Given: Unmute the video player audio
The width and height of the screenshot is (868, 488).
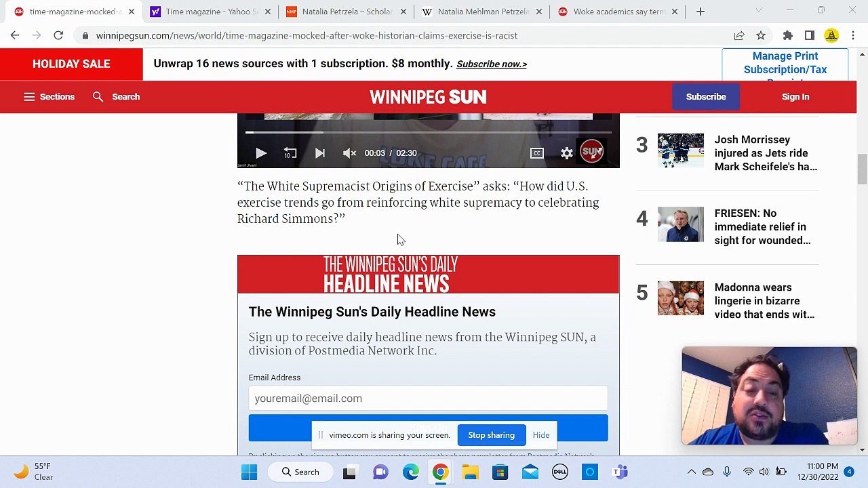Looking at the screenshot, I should [x=349, y=153].
